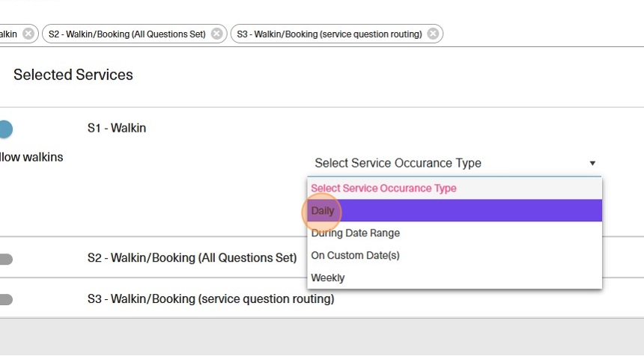Enable the S2 - Walkin/Booking service toggle

tap(4, 259)
